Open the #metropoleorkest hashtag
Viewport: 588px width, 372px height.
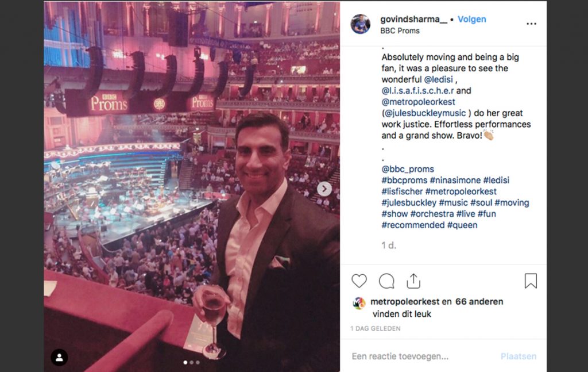(461, 191)
